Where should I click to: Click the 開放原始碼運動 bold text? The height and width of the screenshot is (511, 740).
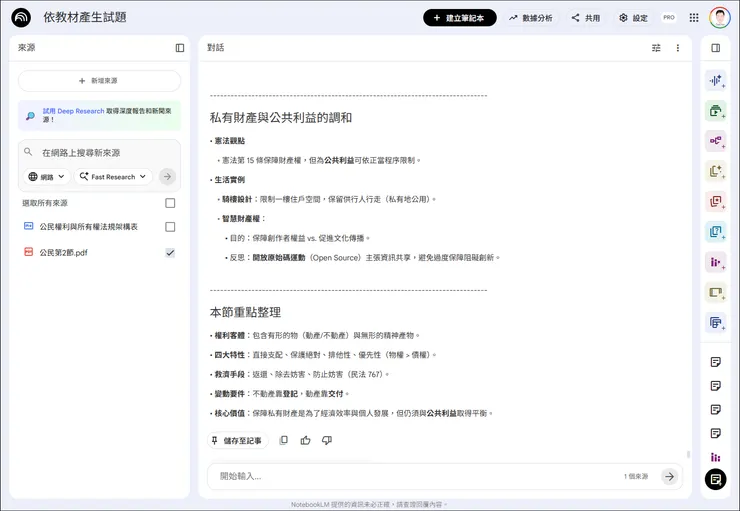point(279,258)
